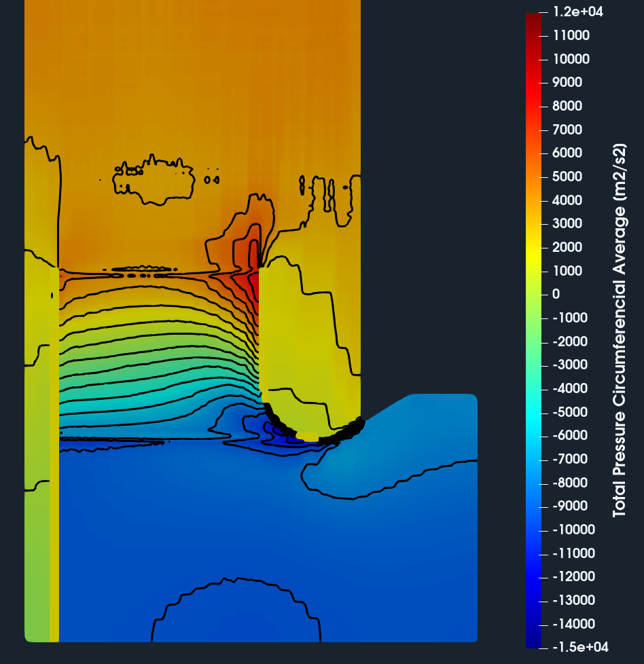Pick the dark red top of color bar
This screenshot has width=644, height=664.
pos(535,19)
